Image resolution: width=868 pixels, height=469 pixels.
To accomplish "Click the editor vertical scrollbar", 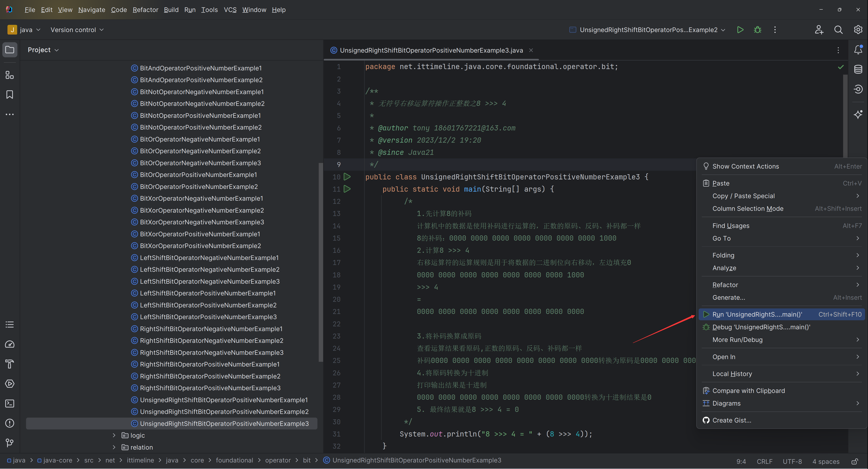I will point(845,116).
